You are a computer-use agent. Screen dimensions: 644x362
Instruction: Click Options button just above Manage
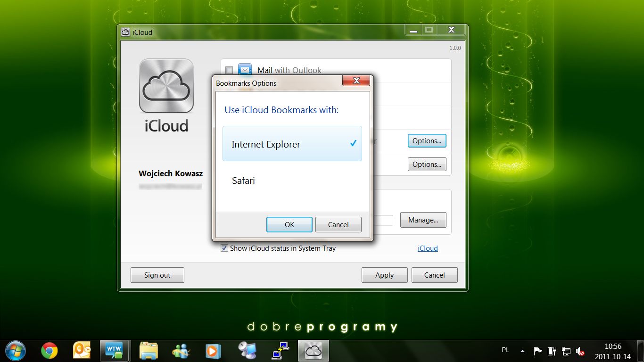(427, 164)
